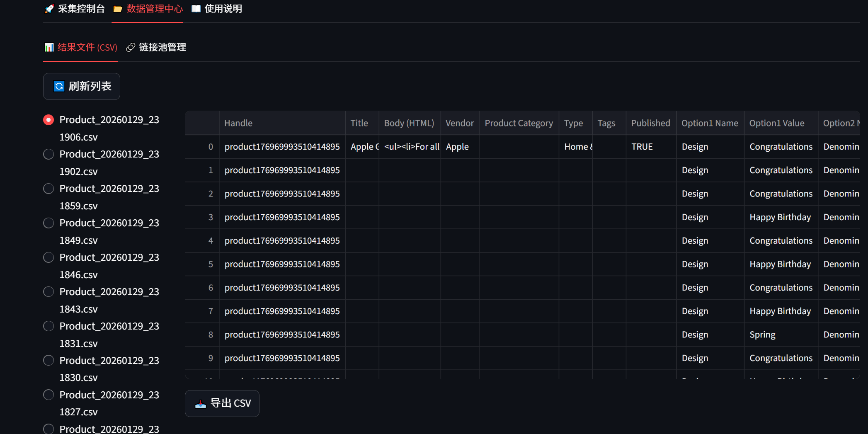Choose the Product_20260129_231859.csv file radio
The height and width of the screenshot is (434, 868).
(48, 189)
